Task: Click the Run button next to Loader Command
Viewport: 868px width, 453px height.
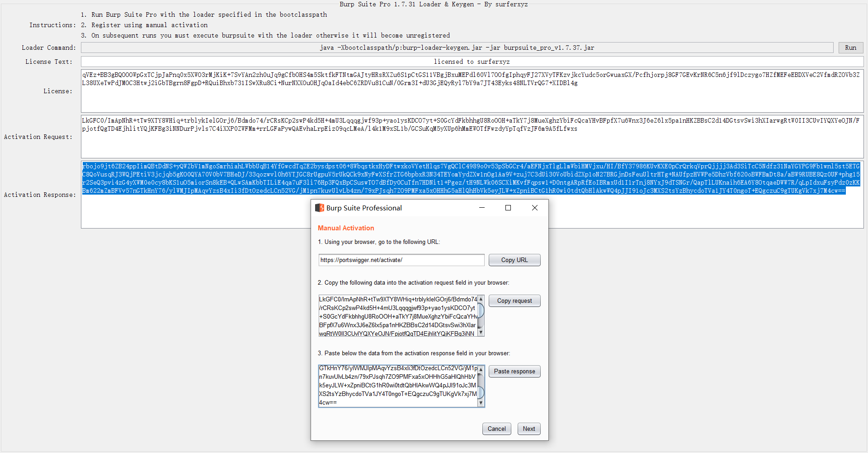Action: pyautogui.click(x=851, y=48)
